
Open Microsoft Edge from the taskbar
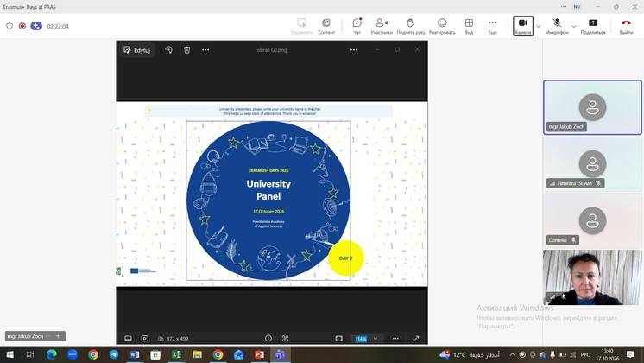point(51,354)
